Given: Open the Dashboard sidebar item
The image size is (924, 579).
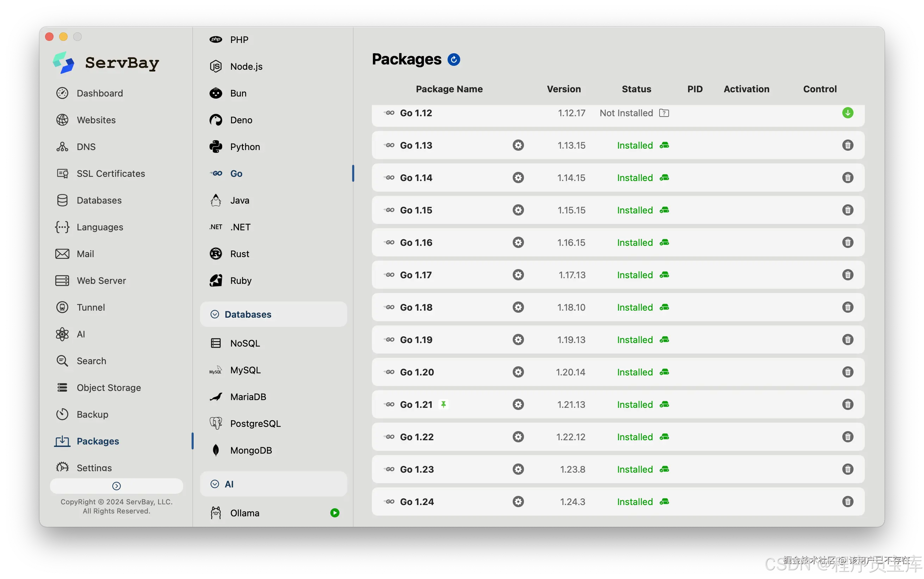Looking at the screenshot, I should point(100,93).
